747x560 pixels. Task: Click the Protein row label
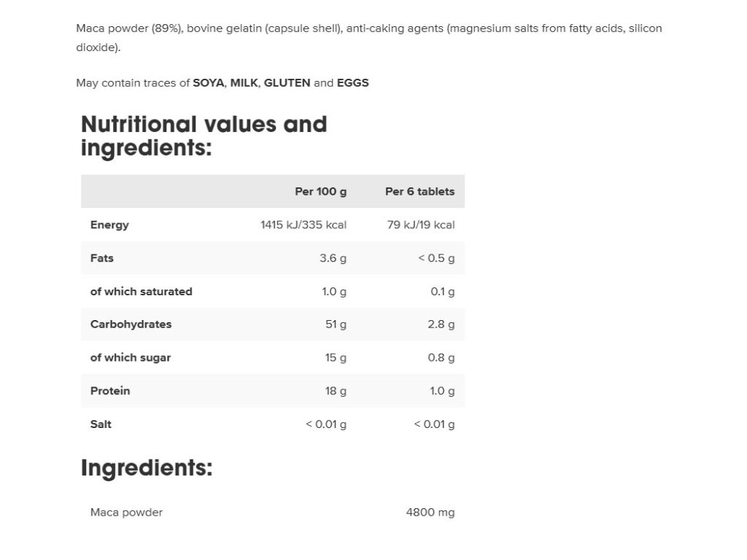110,391
